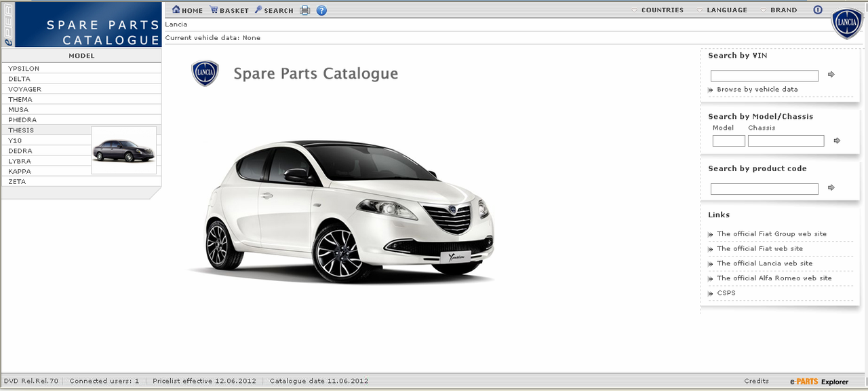Open The official Lancia web site link
This screenshot has height=391, width=868.
pyautogui.click(x=764, y=263)
